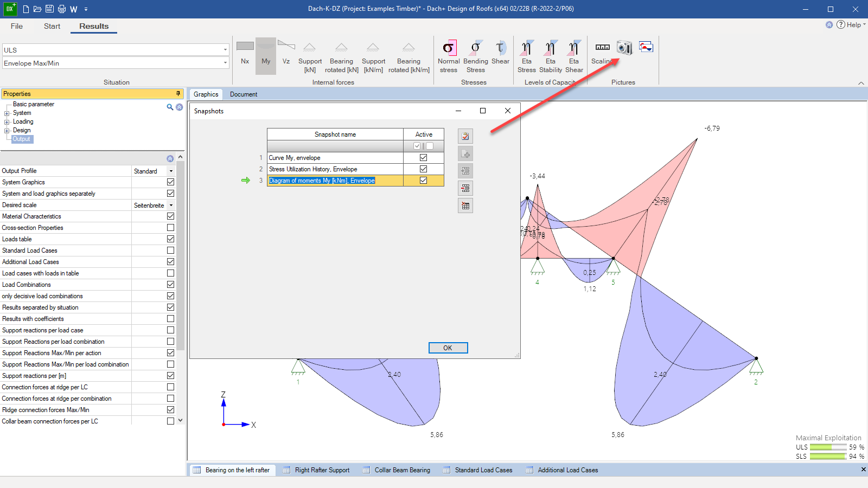Expand the Loading tree node

tap(7, 122)
